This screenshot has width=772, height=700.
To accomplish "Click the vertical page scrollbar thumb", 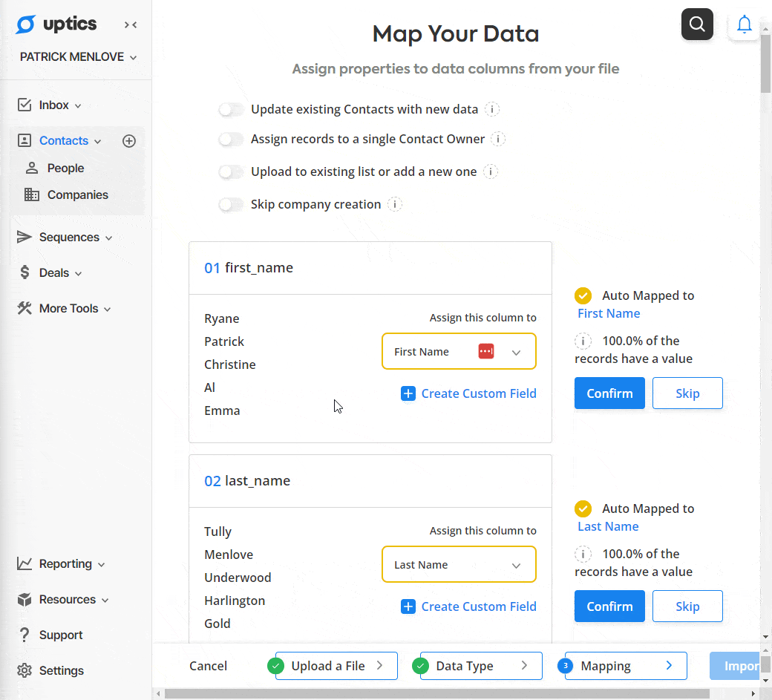I will (x=765, y=63).
